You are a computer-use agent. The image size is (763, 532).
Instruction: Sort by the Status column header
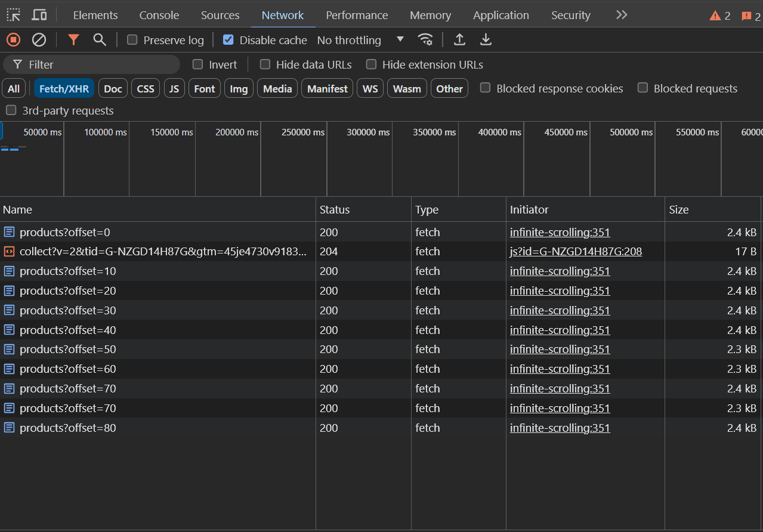pyautogui.click(x=364, y=209)
